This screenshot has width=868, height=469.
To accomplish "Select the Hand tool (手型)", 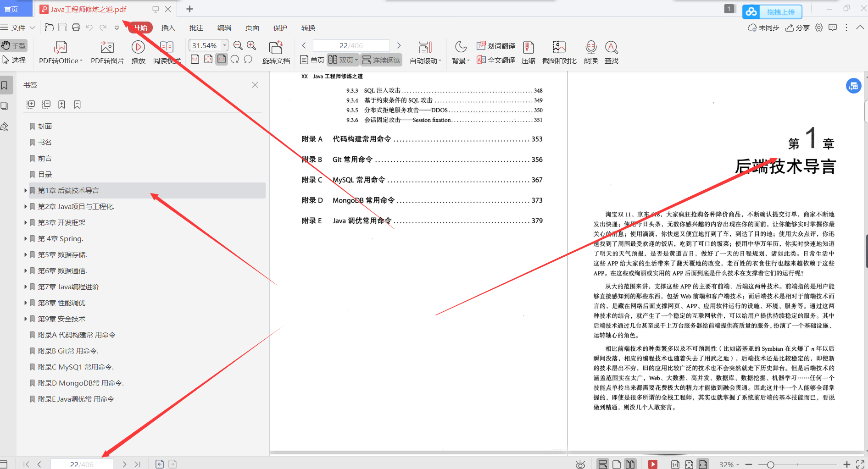I will 14,45.
